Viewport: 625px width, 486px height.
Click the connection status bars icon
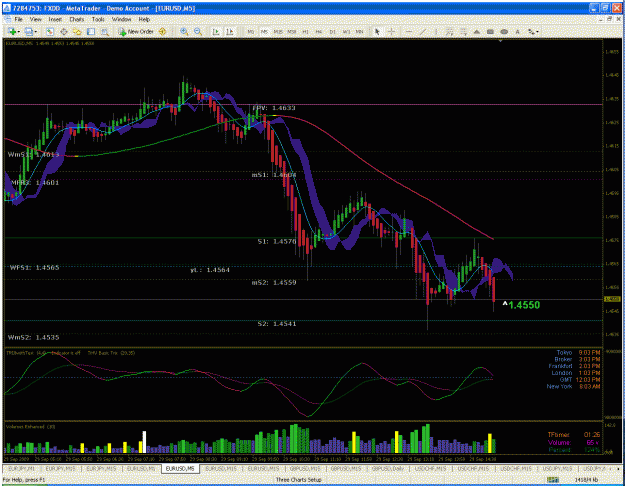click(x=553, y=480)
